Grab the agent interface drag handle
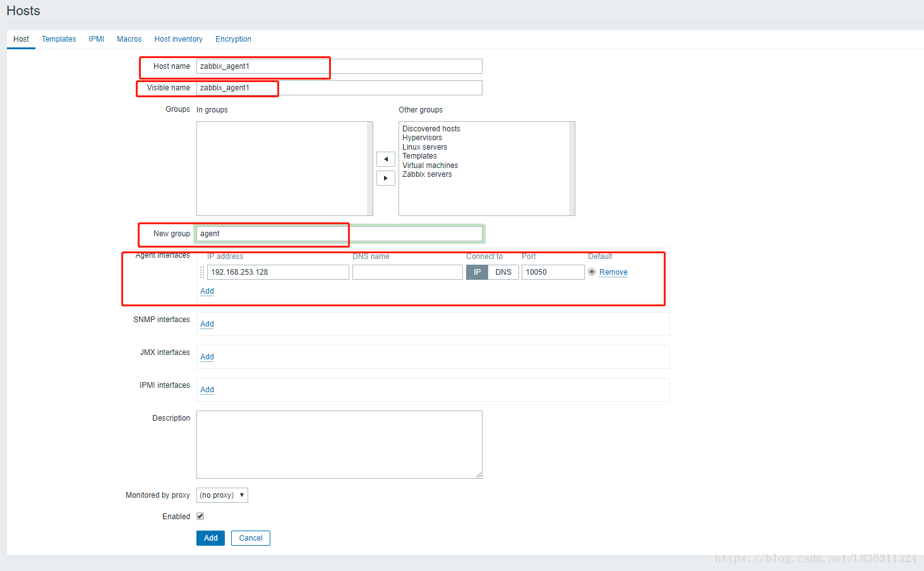This screenshot has width=924, height=571. (x=202, y=272)
